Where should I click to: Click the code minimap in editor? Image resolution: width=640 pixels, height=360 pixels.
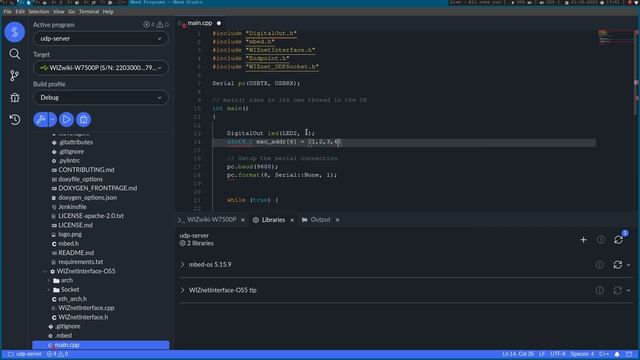tap(615, 37)
